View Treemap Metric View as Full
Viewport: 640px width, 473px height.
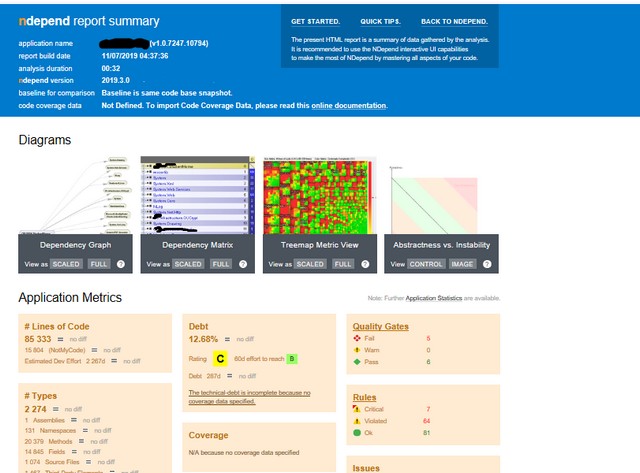(x=343, y=264)
